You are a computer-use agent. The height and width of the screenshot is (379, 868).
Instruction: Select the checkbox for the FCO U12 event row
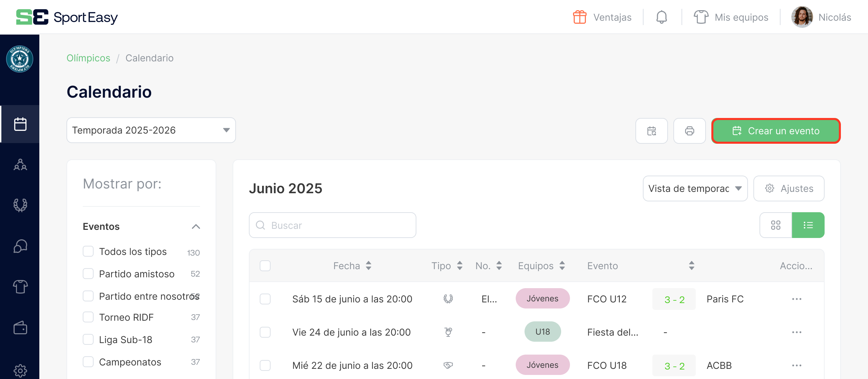click(x=265, y=299)
